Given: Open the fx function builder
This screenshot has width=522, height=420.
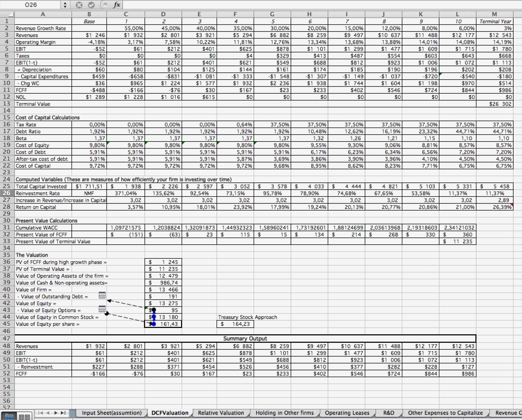Looking at the screenshot, I should point(117,5).
